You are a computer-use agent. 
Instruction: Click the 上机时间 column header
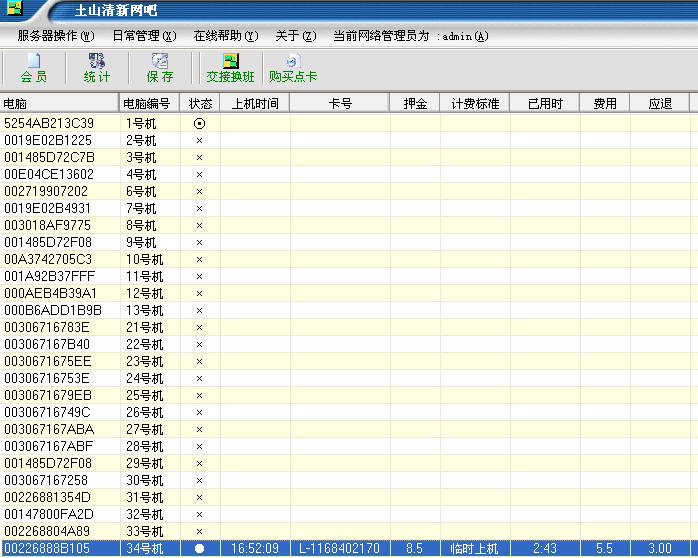[255, 103]
